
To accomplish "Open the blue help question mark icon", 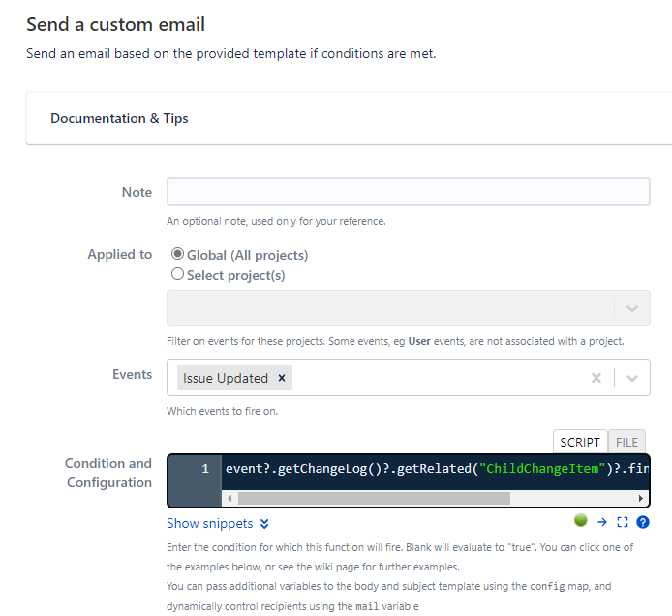I will tap(642, 522).
